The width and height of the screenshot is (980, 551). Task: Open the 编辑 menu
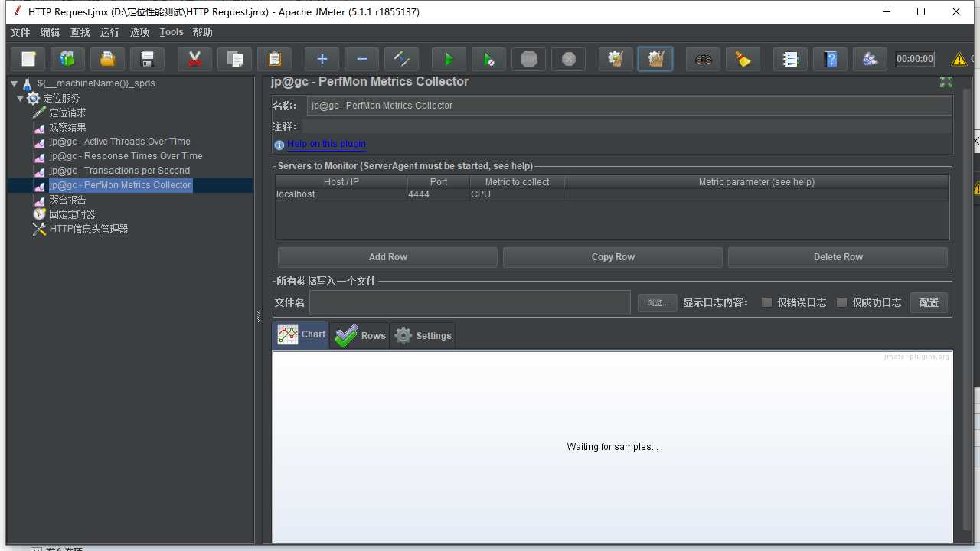coord(50,32)
